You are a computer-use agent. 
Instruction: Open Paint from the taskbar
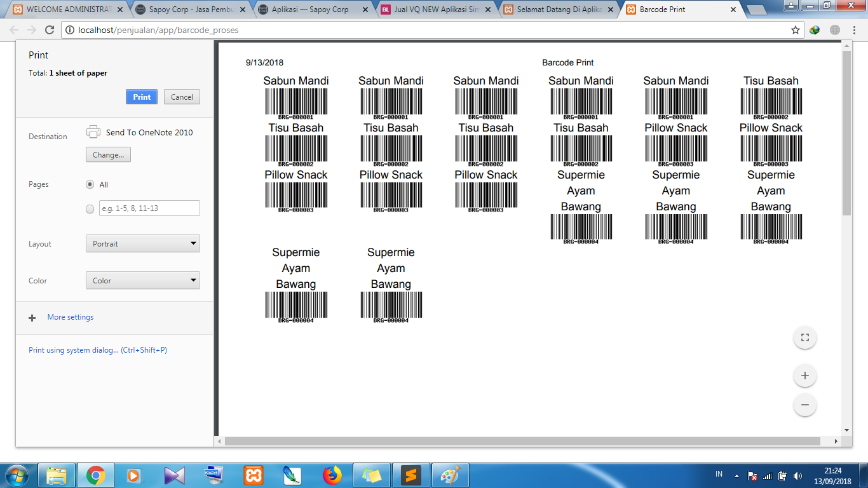[x=451, y=475]
